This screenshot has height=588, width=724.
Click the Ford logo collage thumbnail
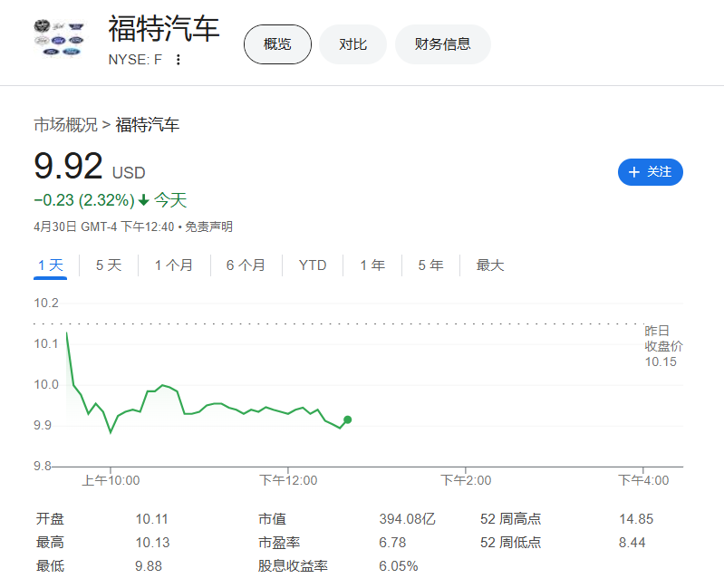click(x=59, y=38)
